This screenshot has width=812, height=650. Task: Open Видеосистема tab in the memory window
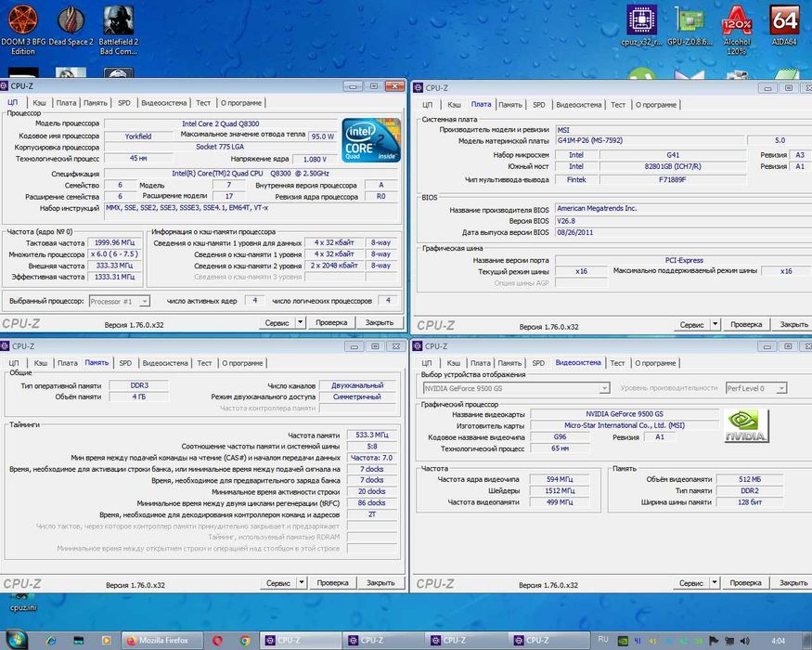point(165,363)
